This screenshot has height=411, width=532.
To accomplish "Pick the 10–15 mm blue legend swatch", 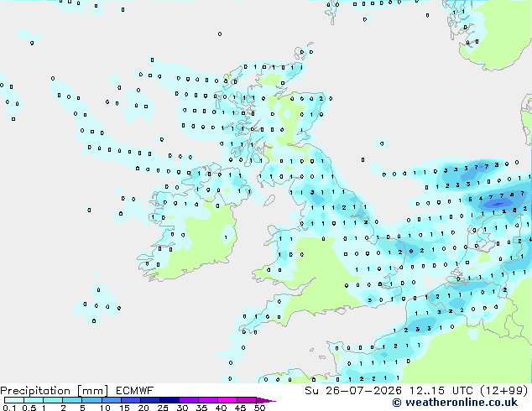I will pyautogui.click(x=111, y=400).
